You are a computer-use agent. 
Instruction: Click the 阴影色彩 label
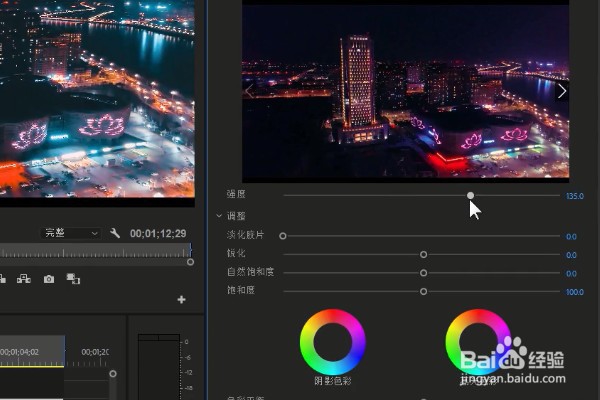[x=333, y=381]
